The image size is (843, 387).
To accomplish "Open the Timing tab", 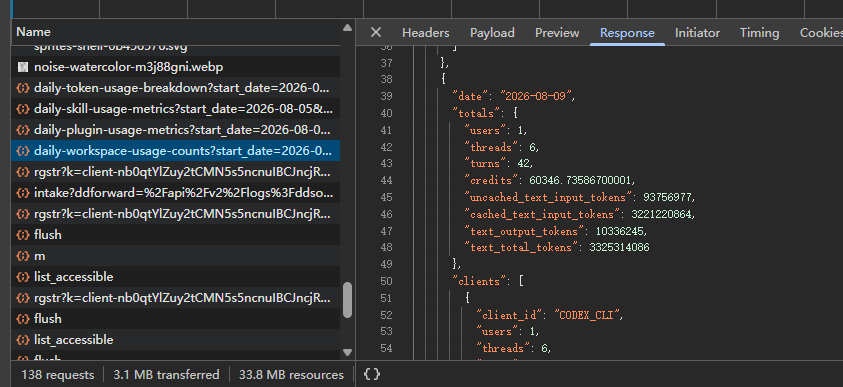I will tap(759, 33).
